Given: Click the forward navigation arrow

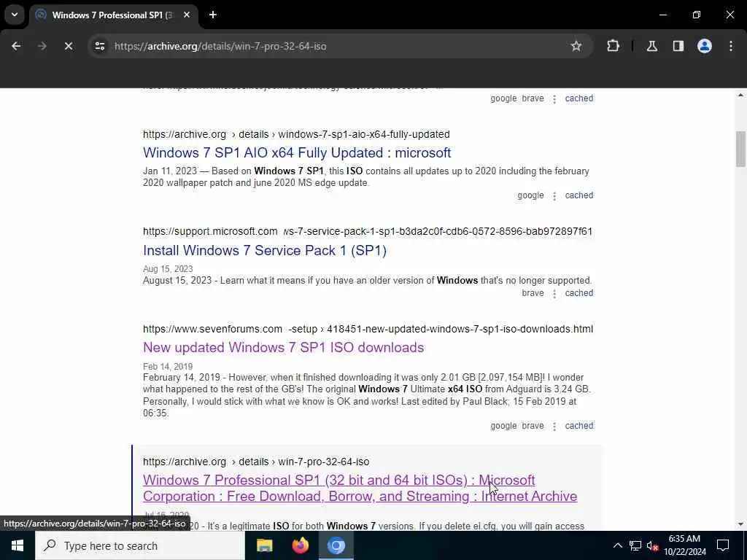Looking at the screenshot, I should pos(42,46).
